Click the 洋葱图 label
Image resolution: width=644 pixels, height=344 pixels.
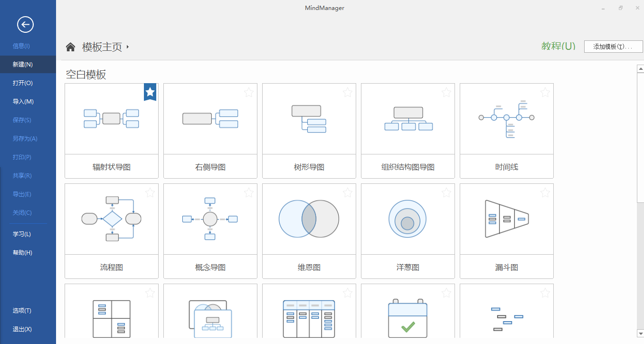[408, 268]
